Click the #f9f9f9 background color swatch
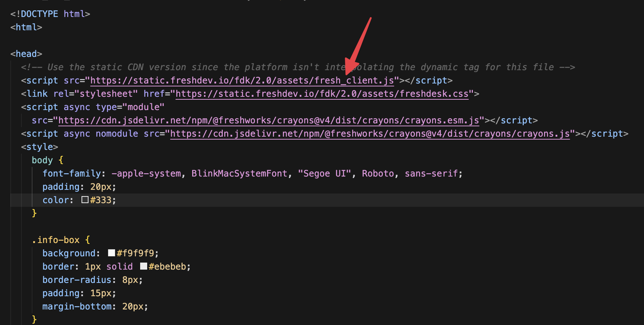644x325 pixels. 111,253
